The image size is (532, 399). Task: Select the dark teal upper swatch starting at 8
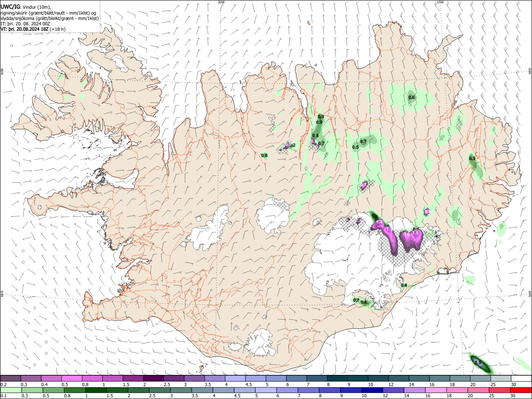pyautogui.click(x=337, y=378)
